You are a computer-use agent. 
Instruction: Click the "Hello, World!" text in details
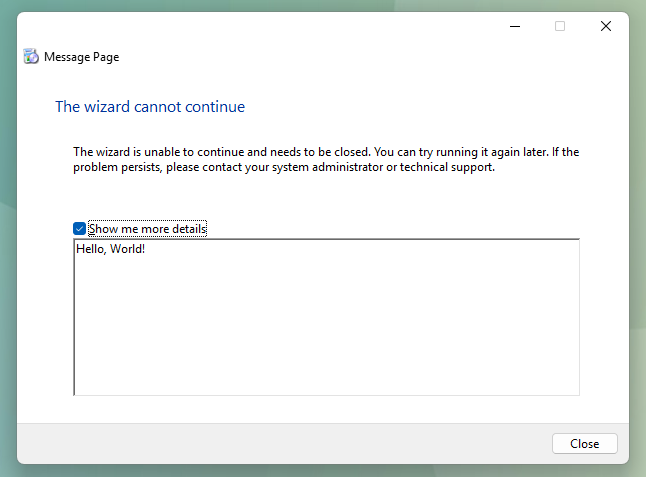[111, 249]
